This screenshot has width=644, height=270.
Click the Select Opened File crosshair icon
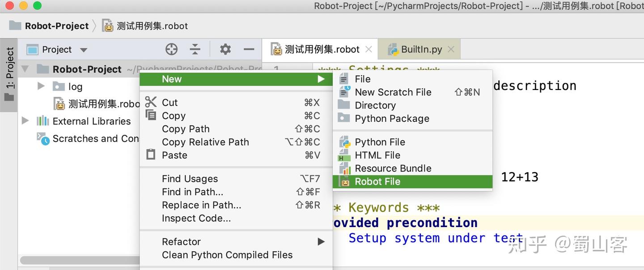[171, 49]
